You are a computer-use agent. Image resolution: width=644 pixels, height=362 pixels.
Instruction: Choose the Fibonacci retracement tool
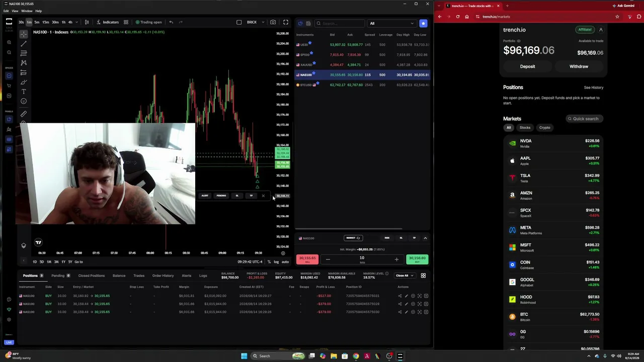24,53
